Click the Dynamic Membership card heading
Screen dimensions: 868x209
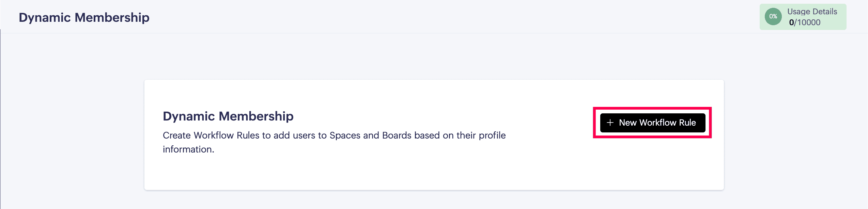tap(228, 116)
